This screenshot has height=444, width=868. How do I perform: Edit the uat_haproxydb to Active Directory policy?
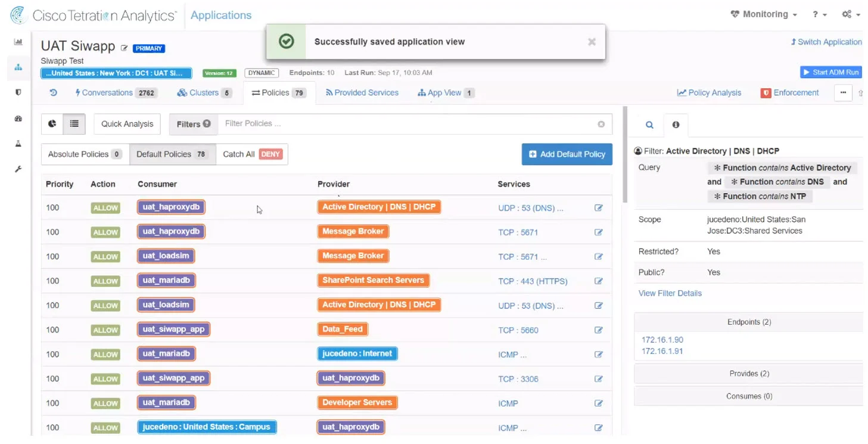599,208
